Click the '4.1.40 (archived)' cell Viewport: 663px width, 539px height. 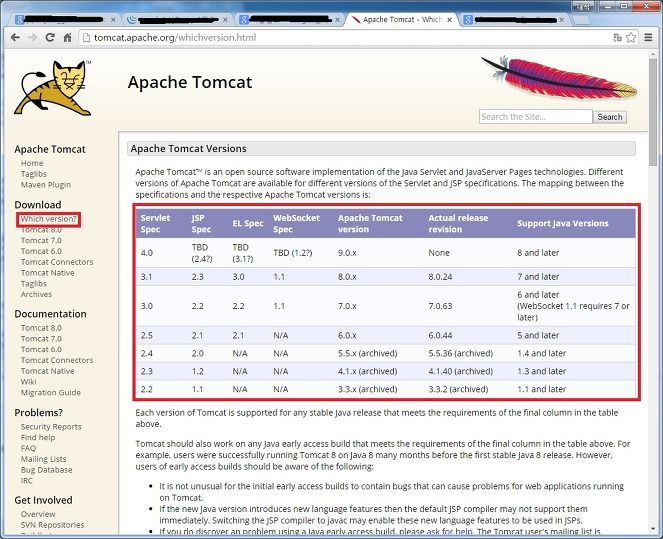[460, 371]
